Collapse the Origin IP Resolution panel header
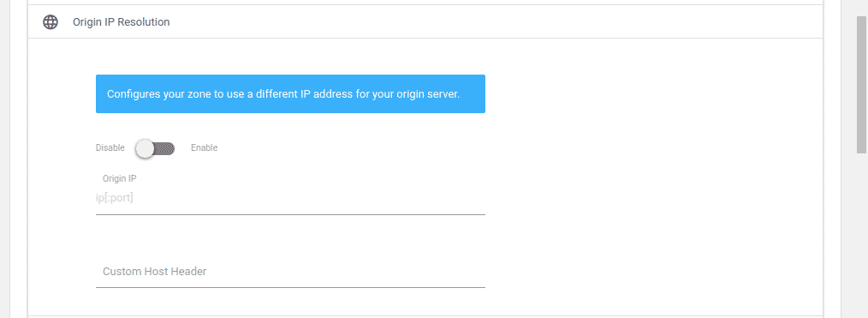868x318 pixels. pos(425,22)
